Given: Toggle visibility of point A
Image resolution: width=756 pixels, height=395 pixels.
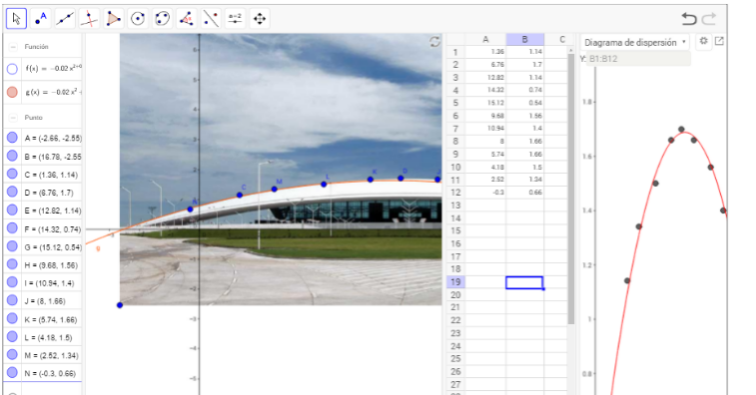Looking at the screenshot, I should pyautogui.click(x=13, y=138).
